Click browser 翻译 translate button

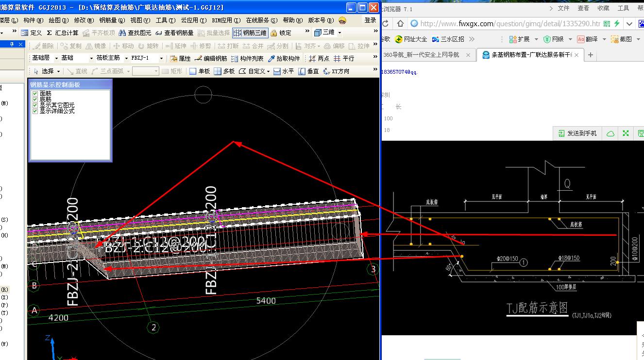587,39
